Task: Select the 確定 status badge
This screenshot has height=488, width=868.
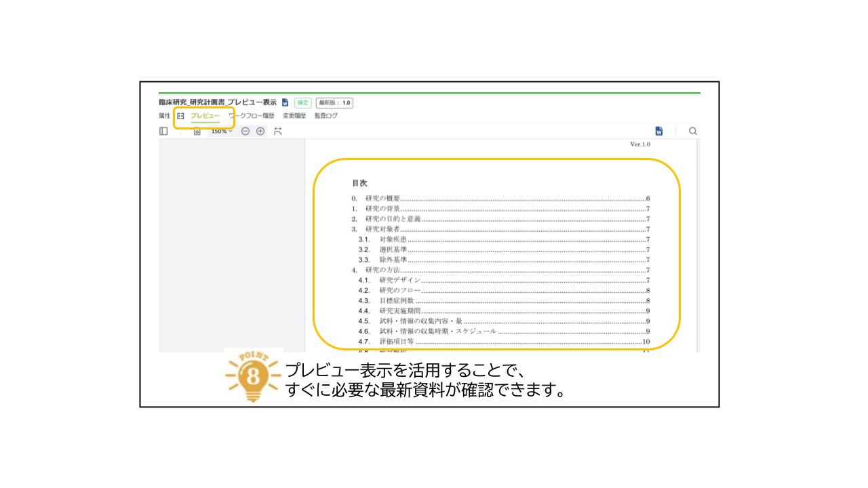Action: pos(304,102)
